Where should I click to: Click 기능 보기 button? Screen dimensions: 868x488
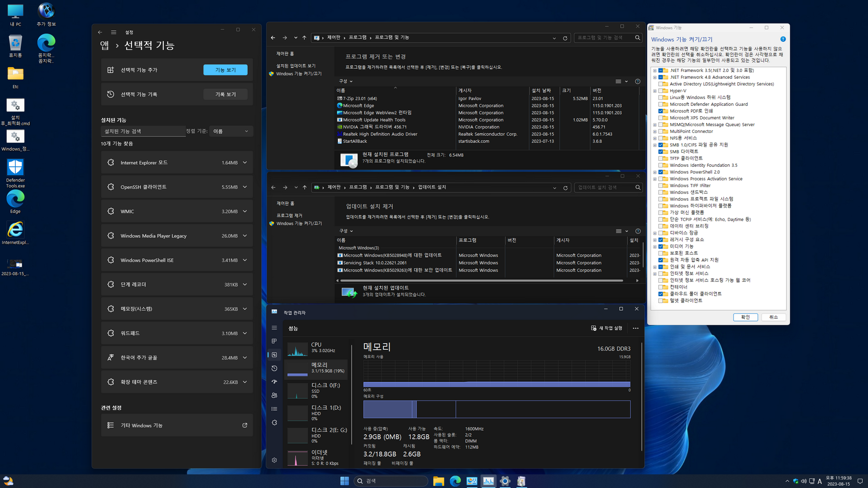225,70
